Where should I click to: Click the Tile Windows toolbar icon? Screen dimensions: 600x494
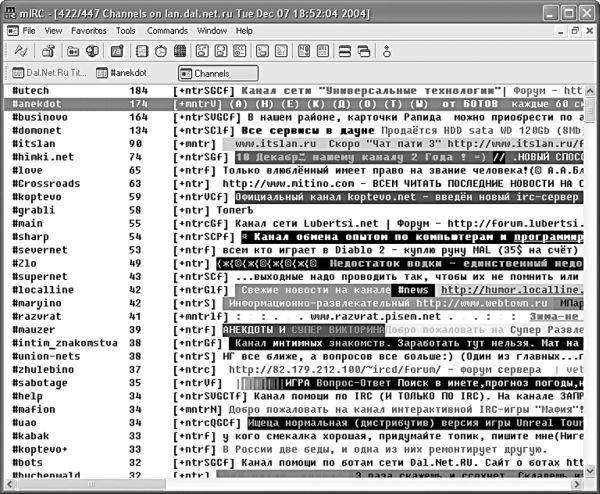345,51
